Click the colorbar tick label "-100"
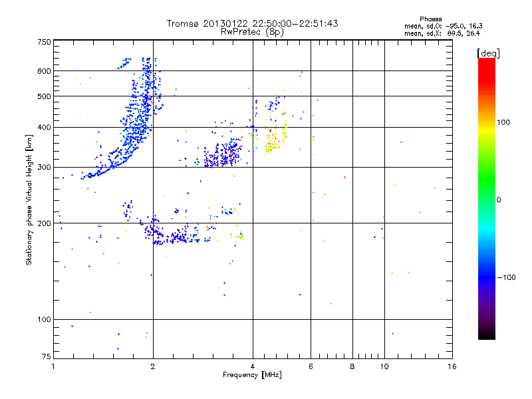 [x=506, y=277]
